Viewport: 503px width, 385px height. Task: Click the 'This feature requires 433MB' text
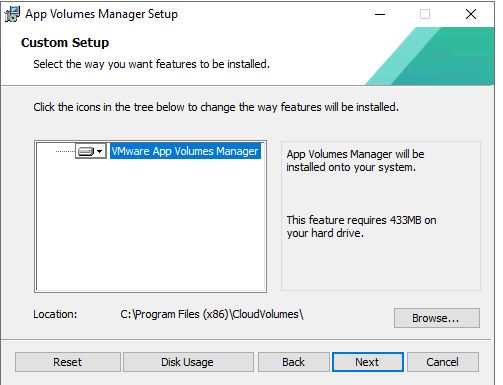361,226
